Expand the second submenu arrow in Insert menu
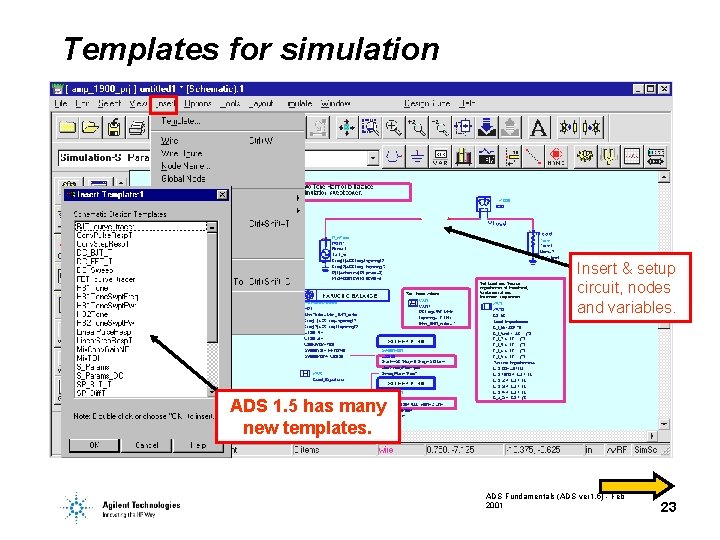Screen dimensions: 720x540 pyautogui.click(x=298, y=210)
